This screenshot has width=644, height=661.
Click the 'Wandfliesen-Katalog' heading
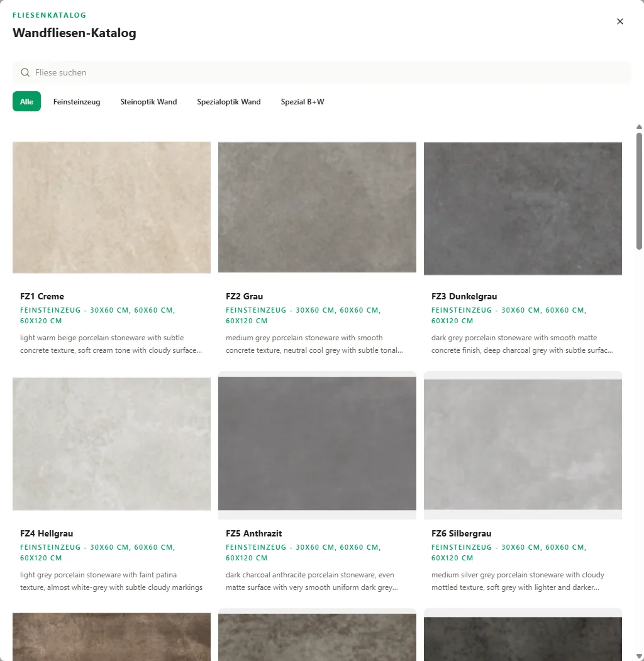[x=74, y=33]
